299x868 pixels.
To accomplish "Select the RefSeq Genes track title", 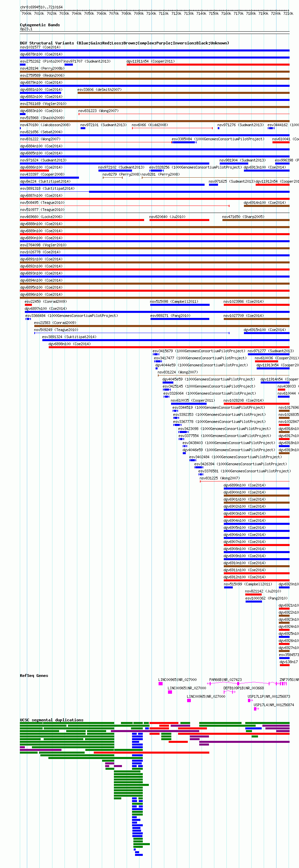I will (34, 676).
